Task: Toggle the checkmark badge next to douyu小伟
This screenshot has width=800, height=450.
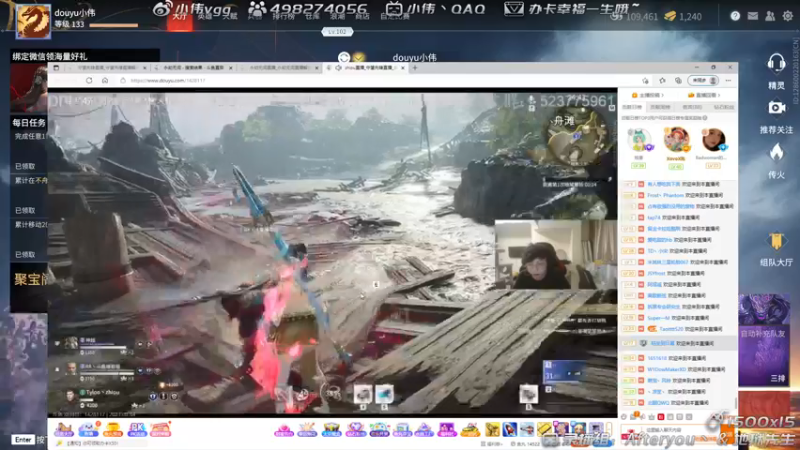Action: pyautogui.click(x=359, y=58)
